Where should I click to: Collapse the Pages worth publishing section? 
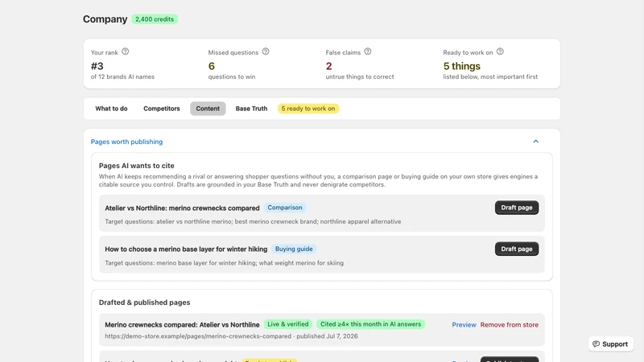[535, 142]
